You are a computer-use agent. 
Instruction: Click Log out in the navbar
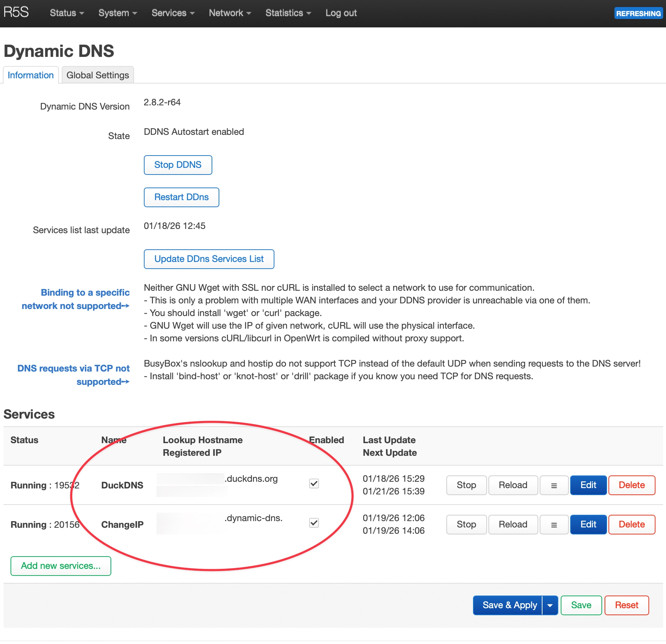(341, 13)
